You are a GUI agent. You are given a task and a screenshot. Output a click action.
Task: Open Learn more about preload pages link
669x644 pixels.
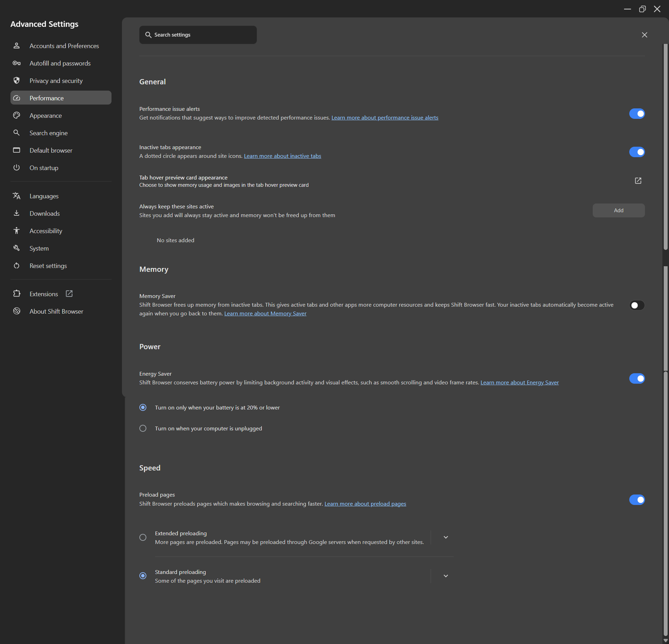tap(365, 504)
